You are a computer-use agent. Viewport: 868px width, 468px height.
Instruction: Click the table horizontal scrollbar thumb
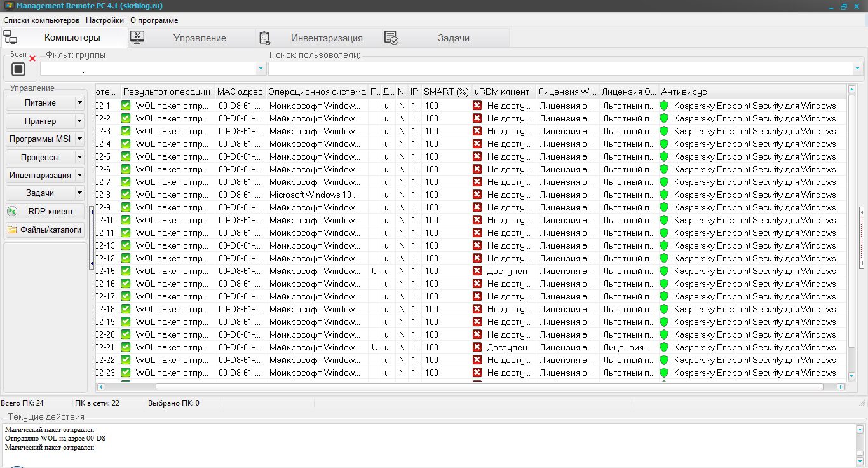point(489,387)
